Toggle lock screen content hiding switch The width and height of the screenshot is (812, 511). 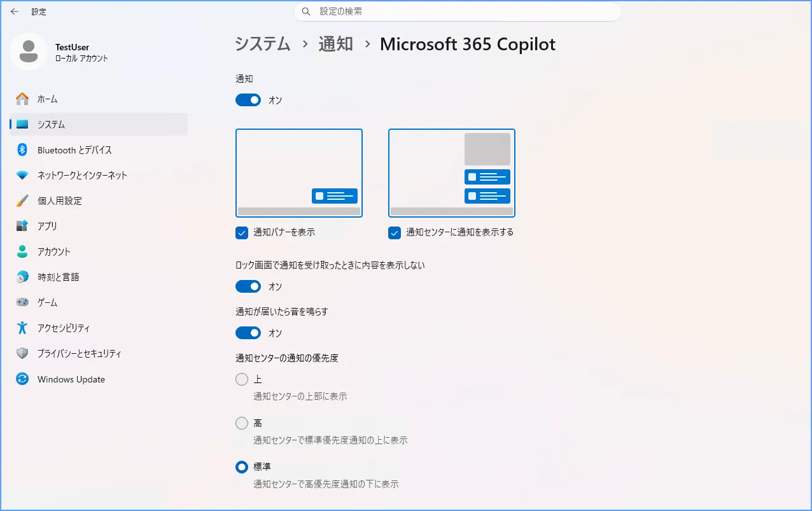coord(248,286)
